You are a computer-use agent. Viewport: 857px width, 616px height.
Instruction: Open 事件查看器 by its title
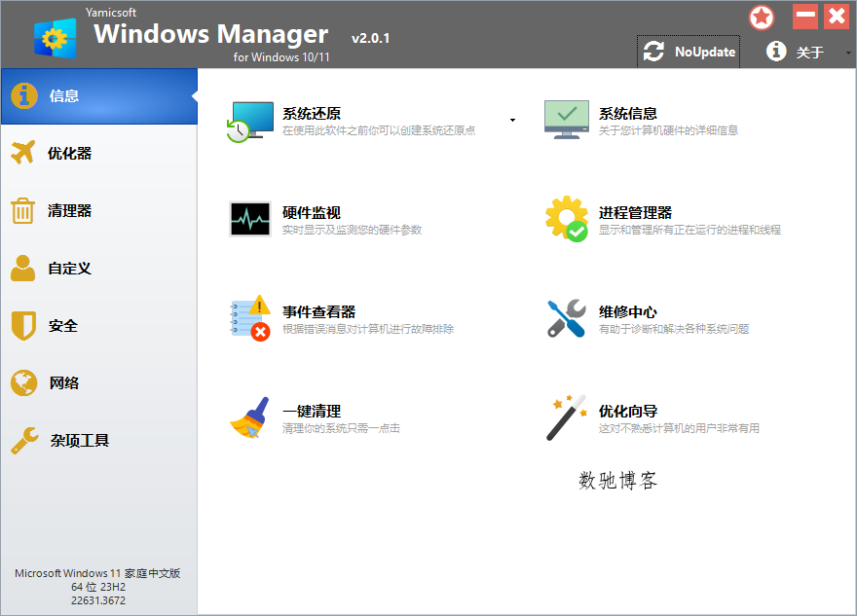coord(319,312)
